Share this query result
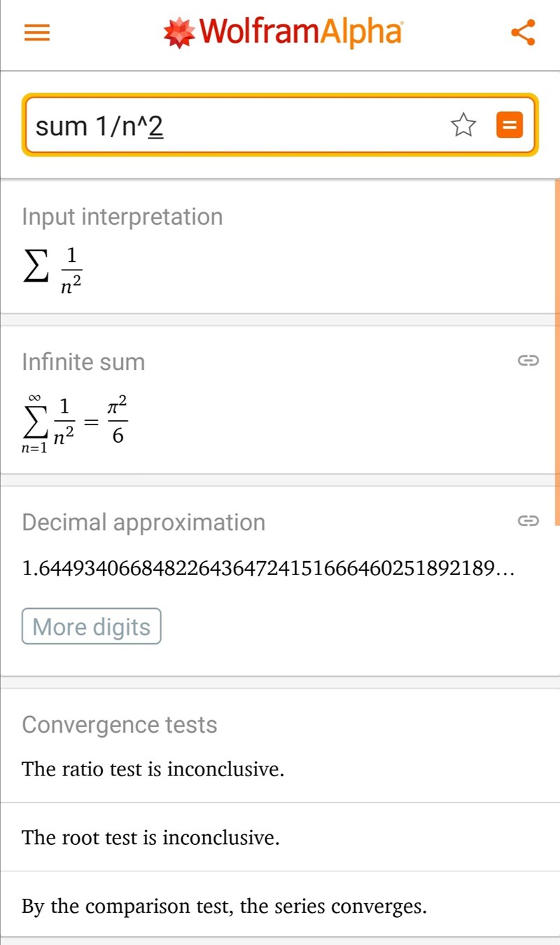 click(523, 33)
